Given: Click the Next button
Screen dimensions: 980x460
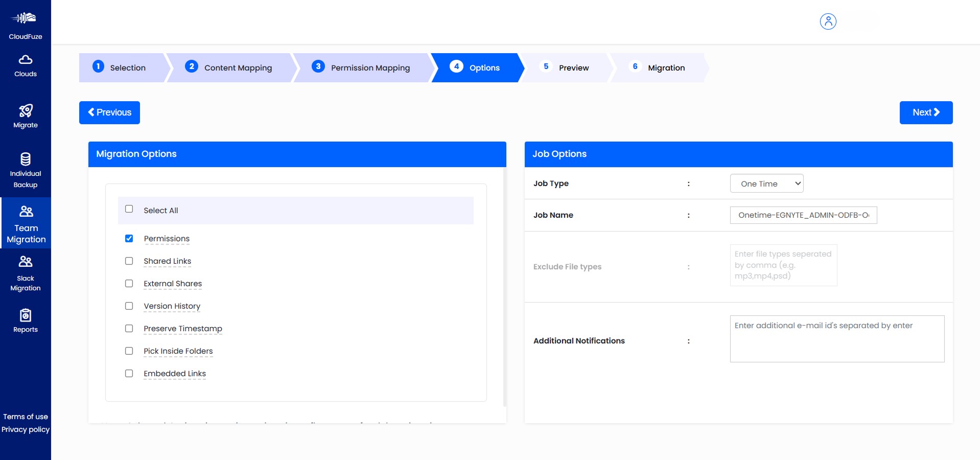Looking at the screenshot, I should [925, 112].
